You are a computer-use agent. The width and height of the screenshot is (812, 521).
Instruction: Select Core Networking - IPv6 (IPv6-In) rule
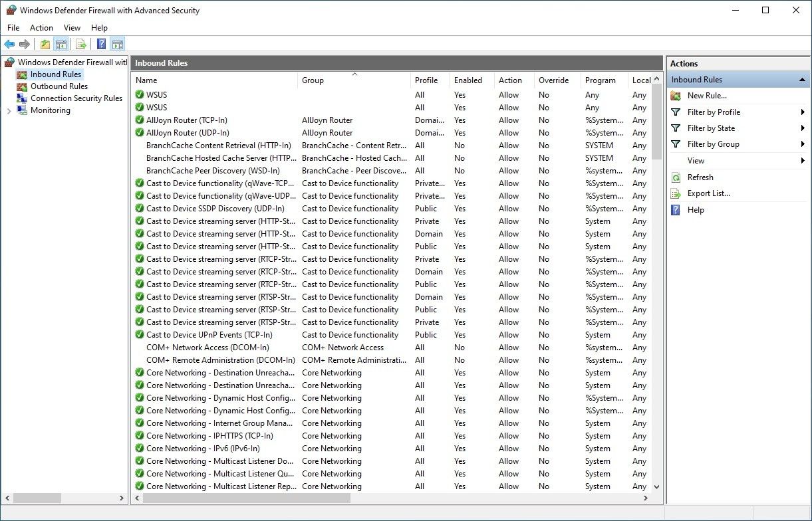[x=392, y=449]
